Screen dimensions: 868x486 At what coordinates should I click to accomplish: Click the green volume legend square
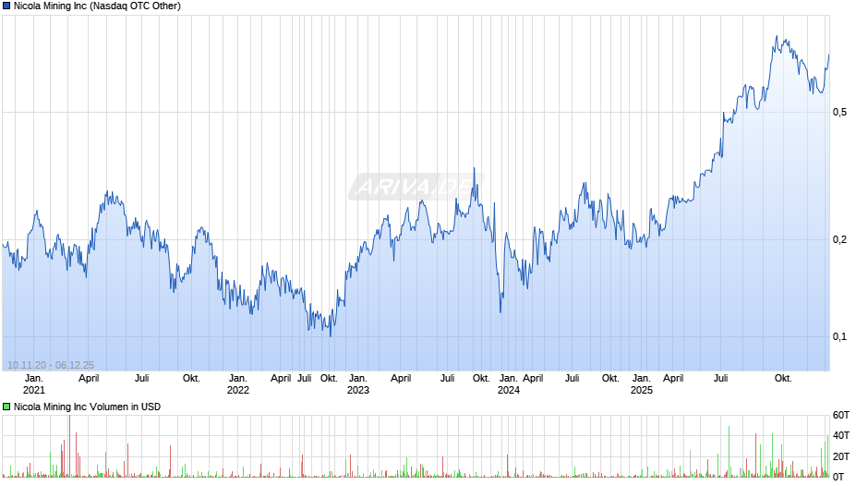point(6,407)
